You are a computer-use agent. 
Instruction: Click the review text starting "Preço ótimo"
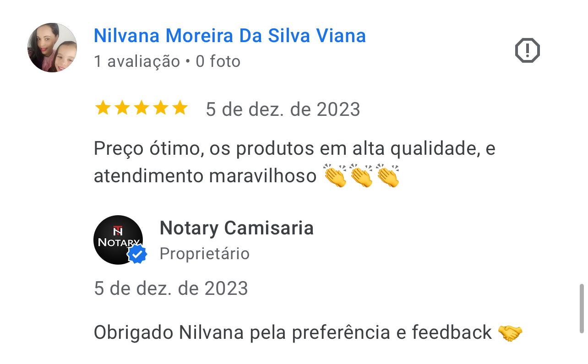tap(294, 162)
